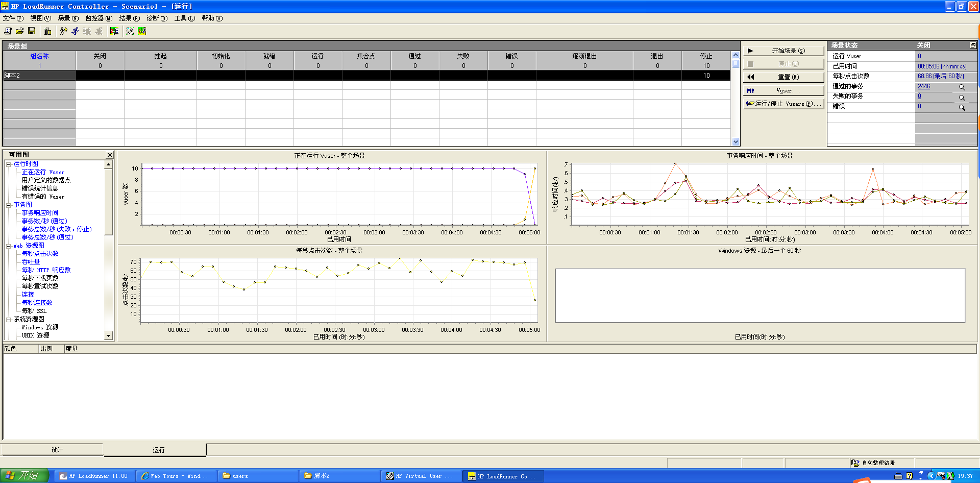The image size is (980, 483).
Task: Open the passed transactions link 2446
Action: pyautogui.click(x=924, y=86)
